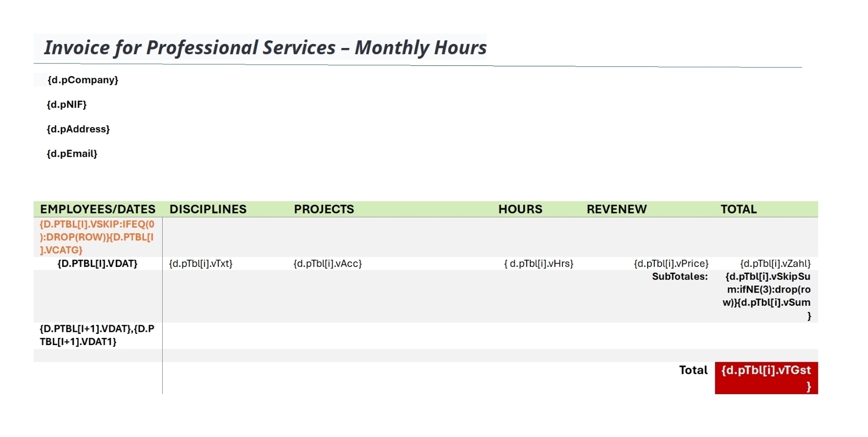Click the vTxt discipline placeholder cell
The width and height of the screenshot is (868, 437).
[201, 263]
